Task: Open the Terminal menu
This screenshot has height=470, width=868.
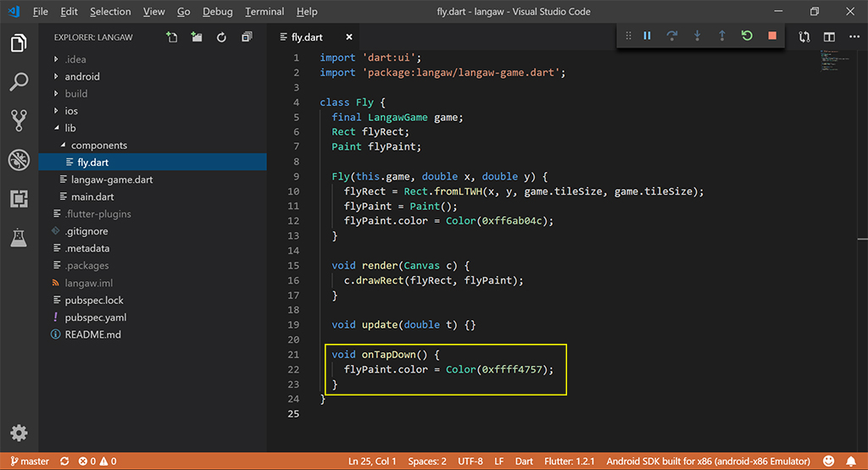Action: 264,12
